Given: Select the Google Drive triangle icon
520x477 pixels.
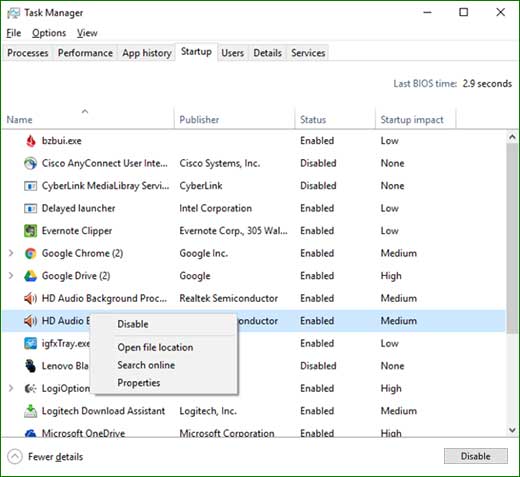Looking at the screenshot, I should click(30, 276).
